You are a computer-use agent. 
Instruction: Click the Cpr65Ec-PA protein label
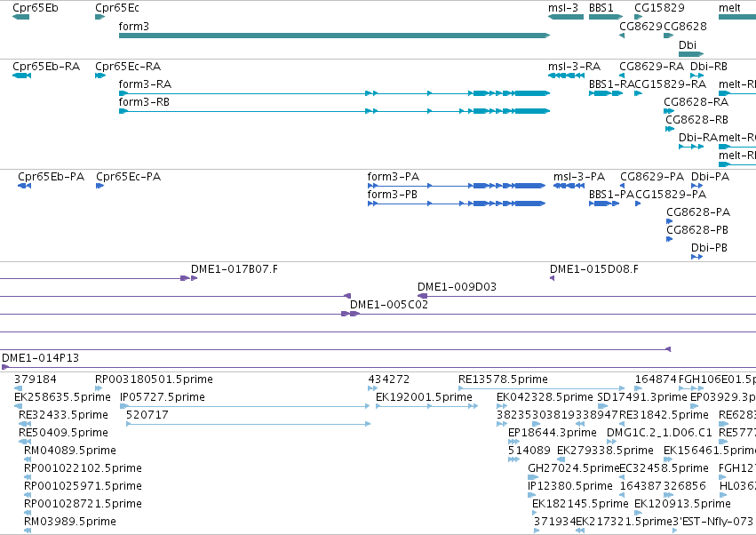[128, 177]
